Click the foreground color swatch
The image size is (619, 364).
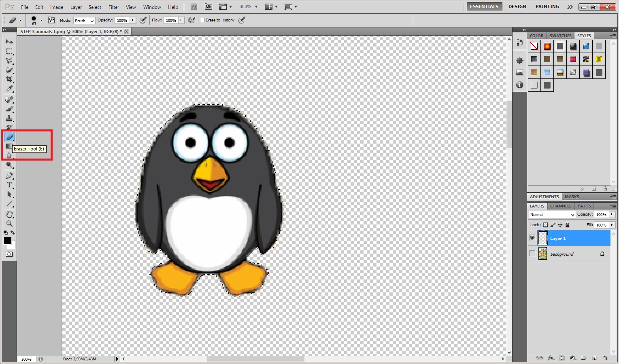click(7, 241)
